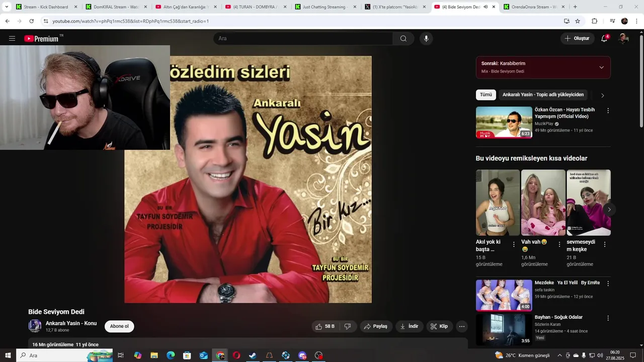
Task: Start voice search with microphone icon
Action: (x=426, y=39)
